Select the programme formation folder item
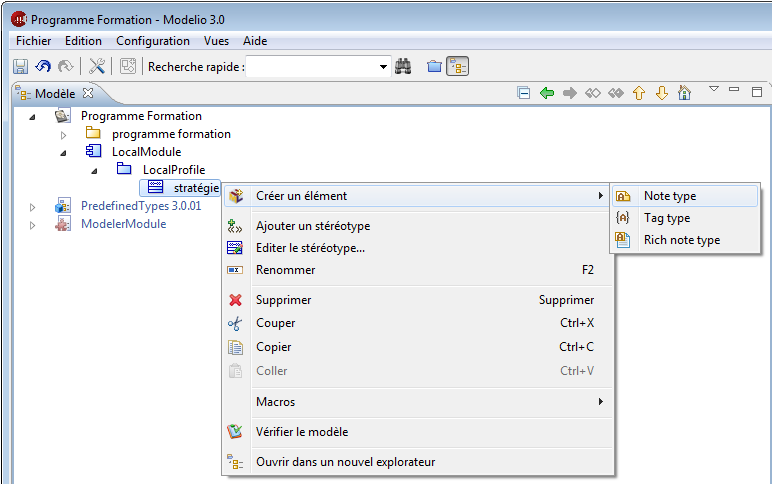 click(171, 134)
